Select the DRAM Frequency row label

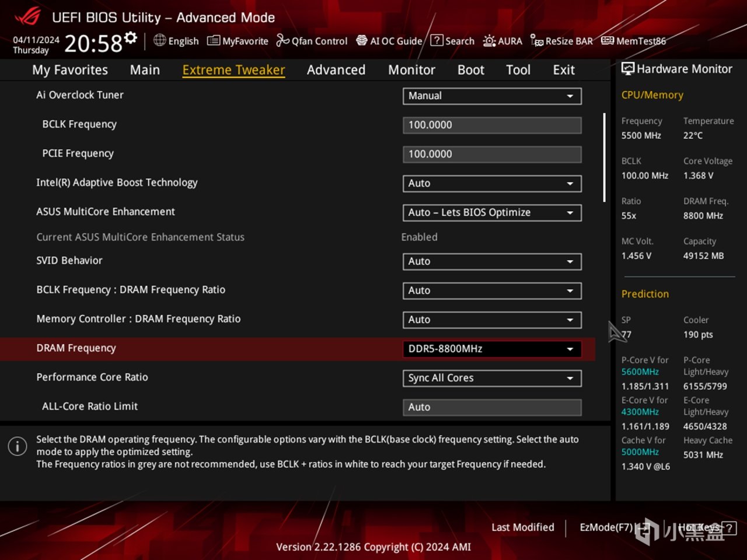76,348
